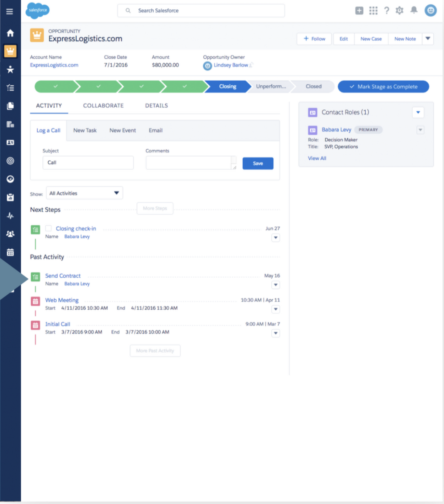The image size is (444, 504).
Task: Open Leads star icon in sidebar
Action: [x=10, y=70]
